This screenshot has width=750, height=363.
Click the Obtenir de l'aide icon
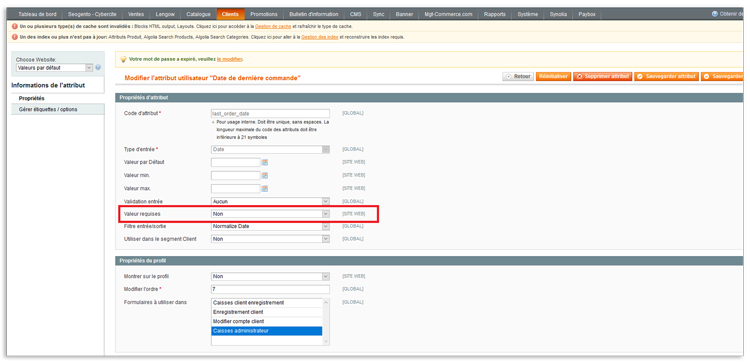[715, 14]
